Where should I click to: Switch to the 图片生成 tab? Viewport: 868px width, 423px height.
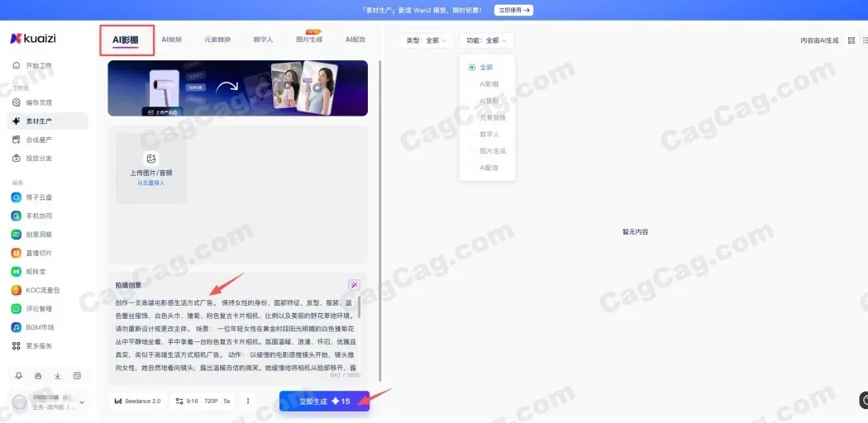[x=309, y=40]
